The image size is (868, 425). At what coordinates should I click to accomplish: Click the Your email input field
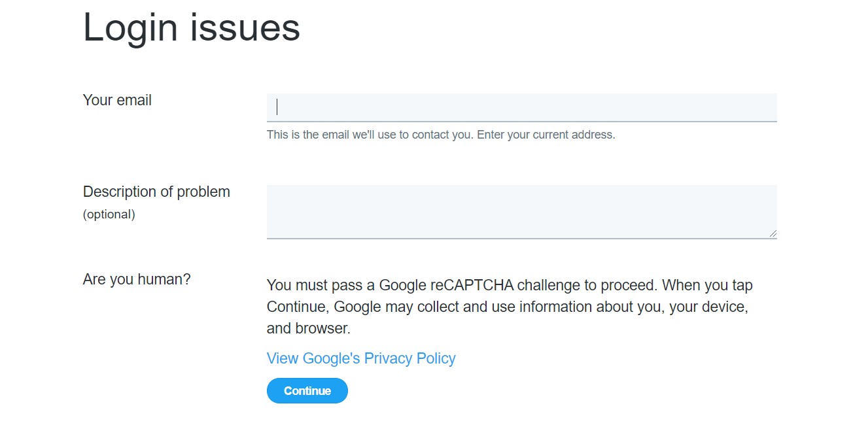521,107
